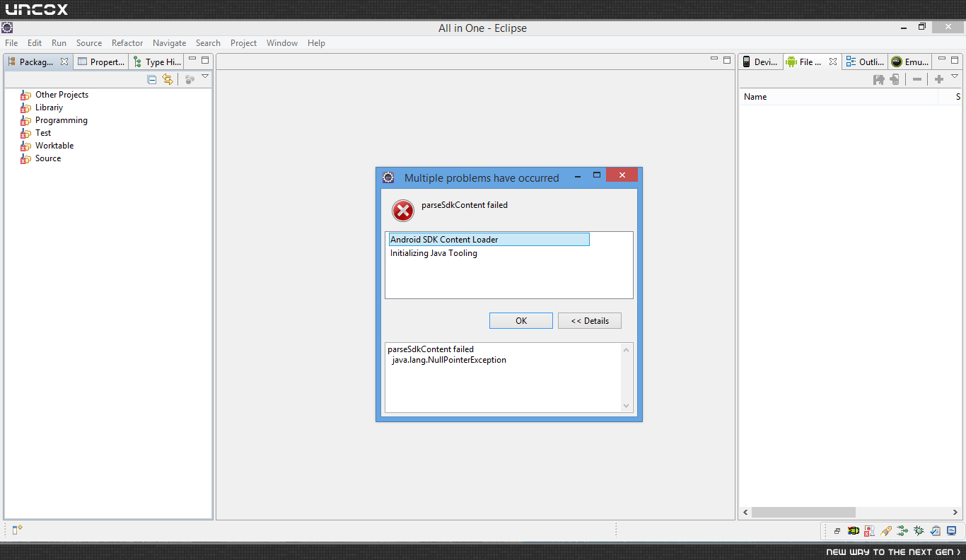966x560 pixels.
Task: Click the Name column header
Action: click(839, 97)
